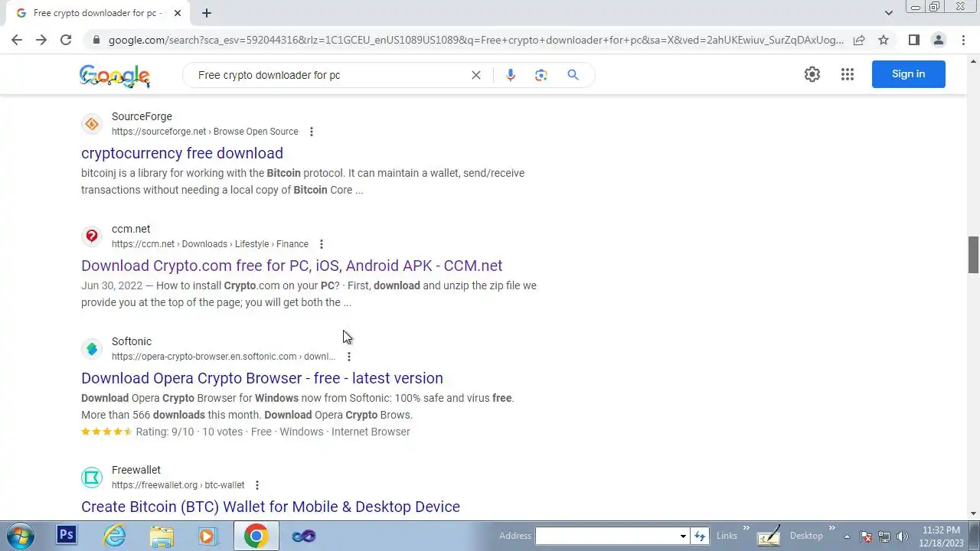
Task: Open the tab search dropdown
Action: tap(888, 13)
